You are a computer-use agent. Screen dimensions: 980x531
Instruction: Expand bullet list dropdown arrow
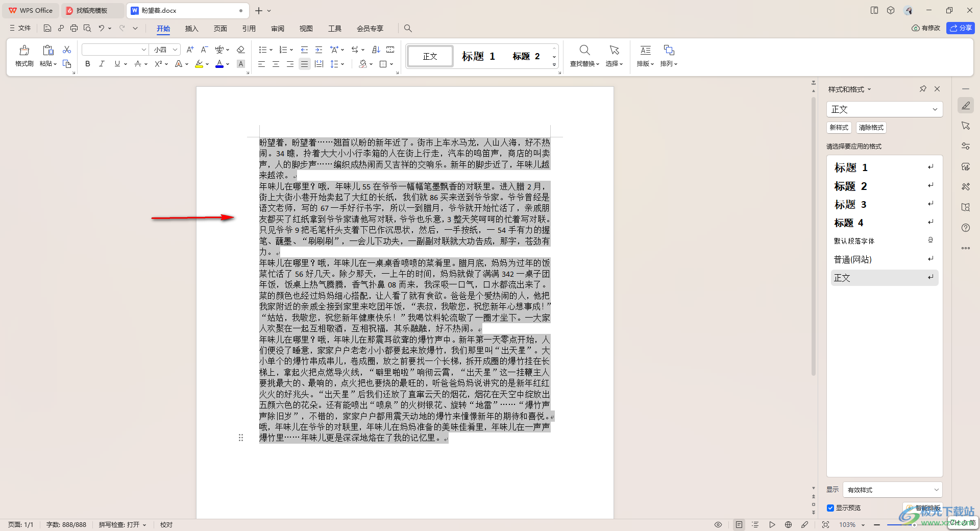coord(271,50)
